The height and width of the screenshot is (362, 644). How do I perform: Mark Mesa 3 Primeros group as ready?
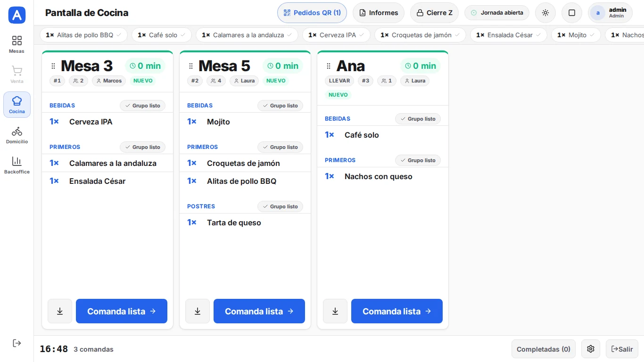point(142,147)
